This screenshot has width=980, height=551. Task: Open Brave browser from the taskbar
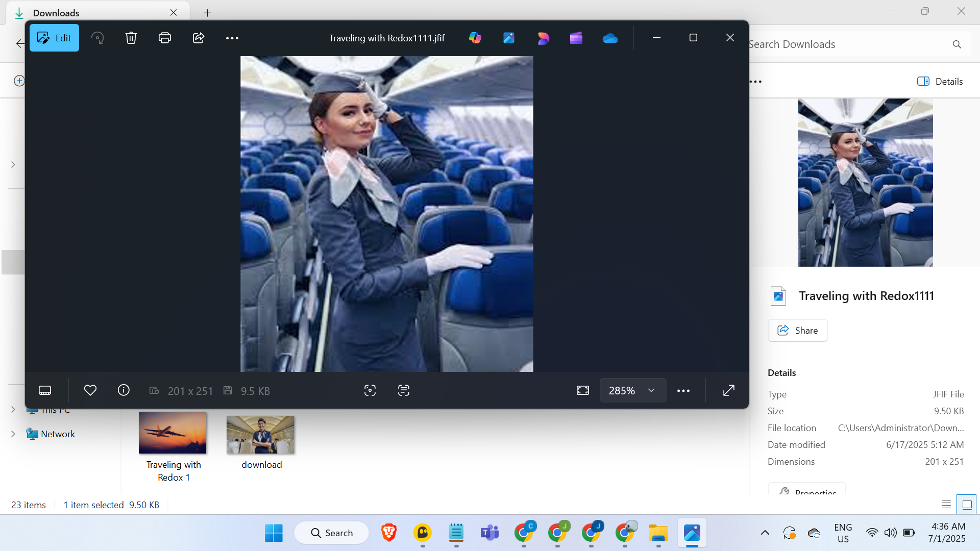click(389, 533)
